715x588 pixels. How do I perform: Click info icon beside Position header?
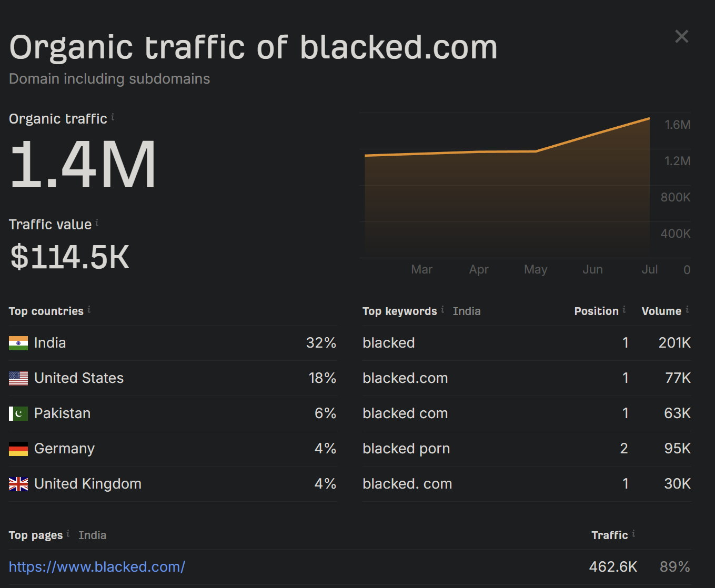pyautogui.click(x=624, y=309)
